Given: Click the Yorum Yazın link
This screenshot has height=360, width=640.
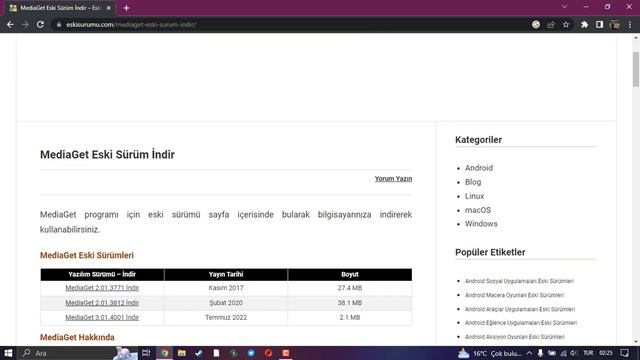Looking at the screenshot, I should coord(393,179).
